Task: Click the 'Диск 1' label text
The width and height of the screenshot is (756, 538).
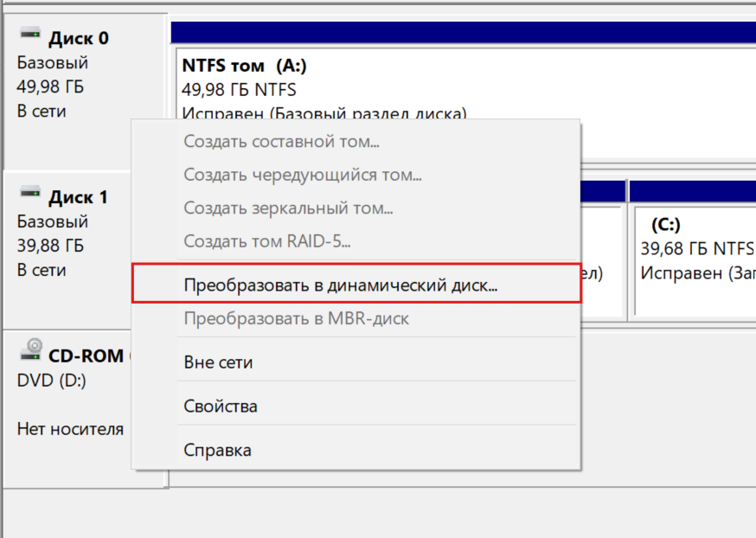Action: (78, 197)
